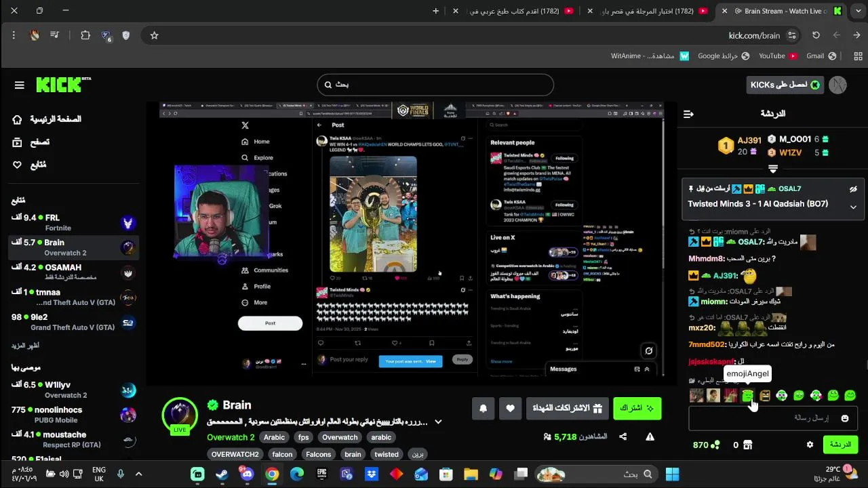Open the Following heart icon in sidebar
868x488 pixels.
17,165
